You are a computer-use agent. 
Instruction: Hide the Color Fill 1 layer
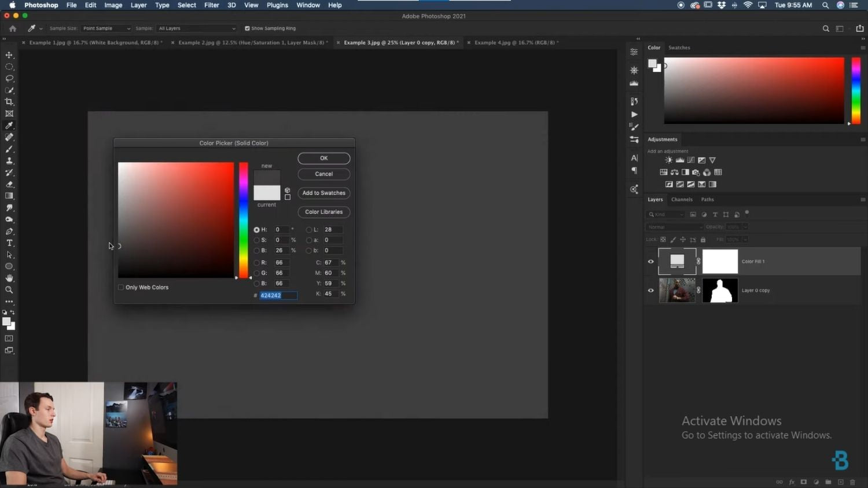pyautogui.click(x=650, y=261)
